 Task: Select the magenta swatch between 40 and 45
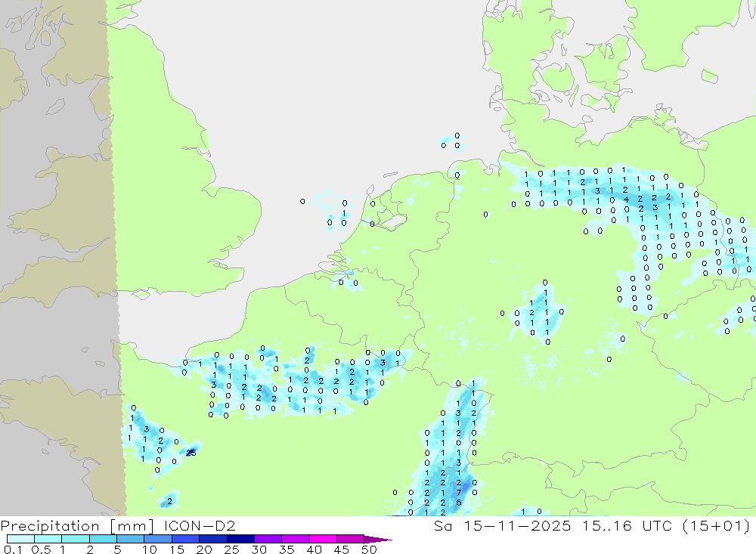[323, 539]
